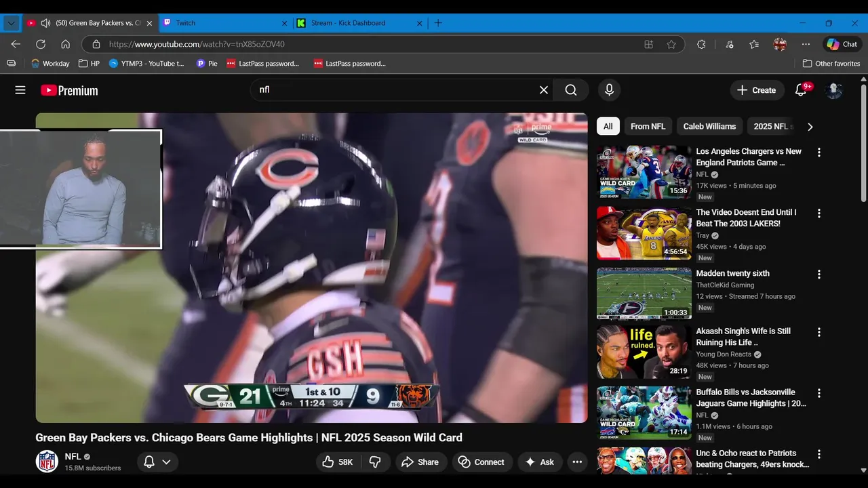This screenshot has width=868, height=488.
Task: Open more options for Bills vs Jaguars video
Action: pyautogui.click(x=818, y=393)
